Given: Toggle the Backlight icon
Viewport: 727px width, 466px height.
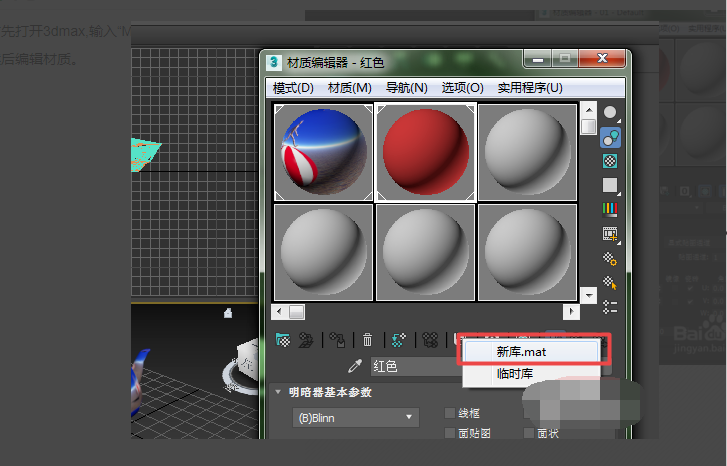Looking at the screenshot, I should pos(610,138).
